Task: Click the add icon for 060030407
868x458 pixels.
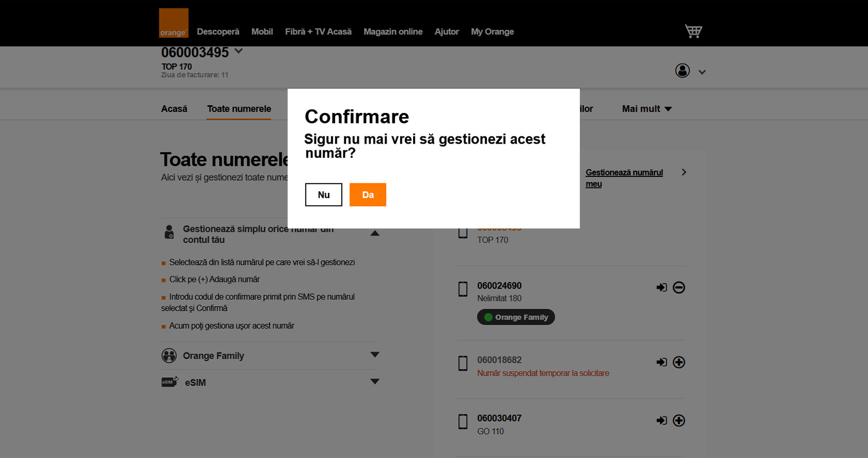Action: (x=679, y=421)
